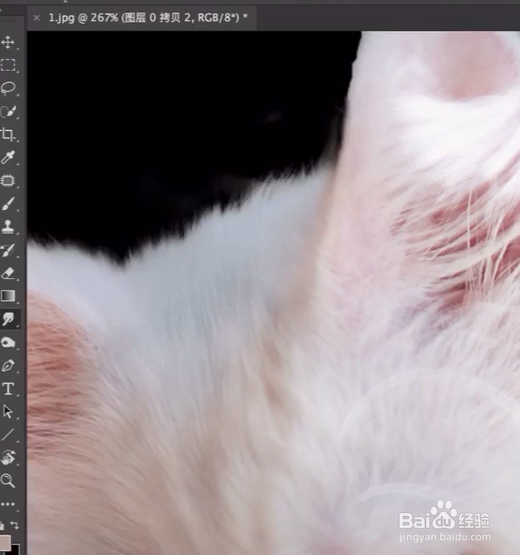Select the Smudge tool
This screenshot has height=555, width=520.
(8, 319)
